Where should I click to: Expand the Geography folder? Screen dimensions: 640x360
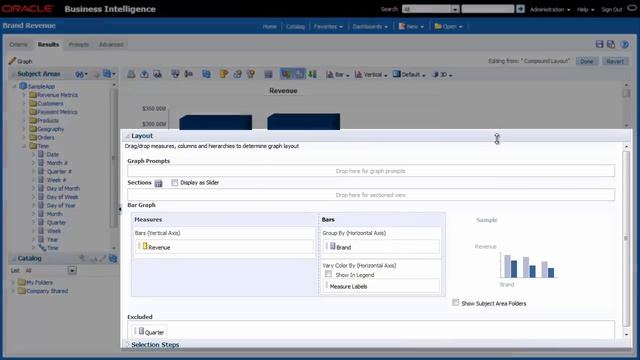tap(24, 129)
